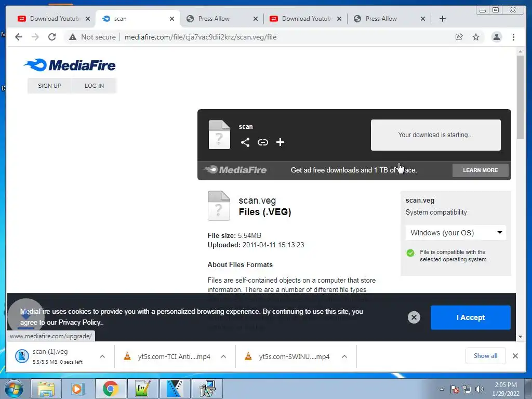532x399 pixels.
Task: Click the Not secure warning icon
Action: pyautogui.click(x=73, y=37)
